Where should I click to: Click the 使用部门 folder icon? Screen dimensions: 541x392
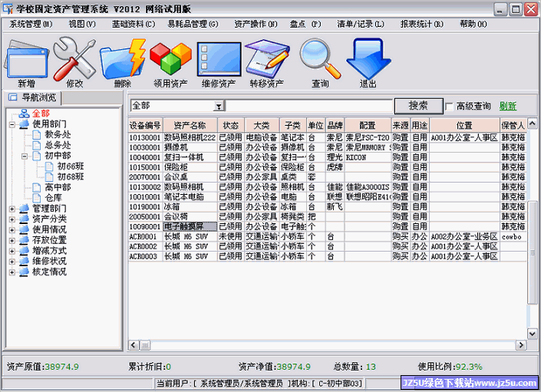click(24, 124)
